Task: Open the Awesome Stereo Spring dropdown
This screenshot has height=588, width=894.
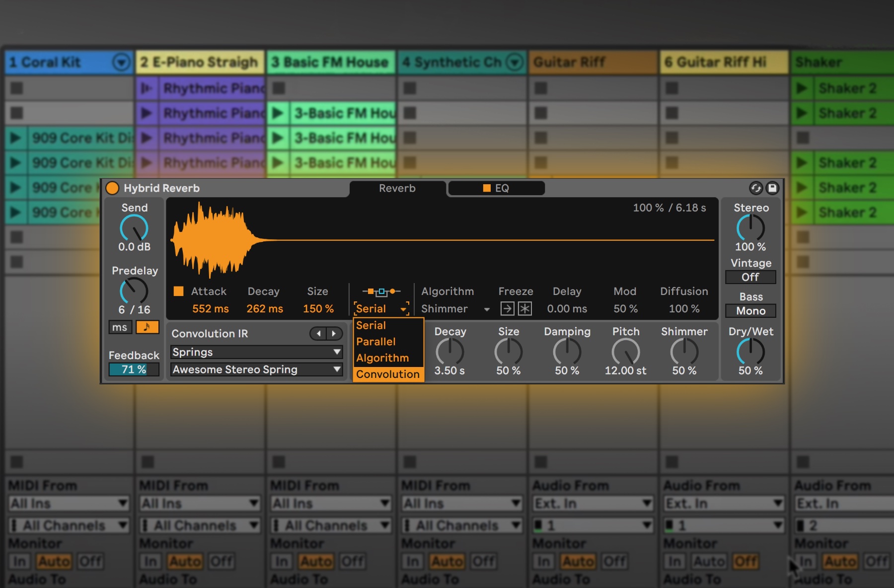Action: (x=256, y=369)
